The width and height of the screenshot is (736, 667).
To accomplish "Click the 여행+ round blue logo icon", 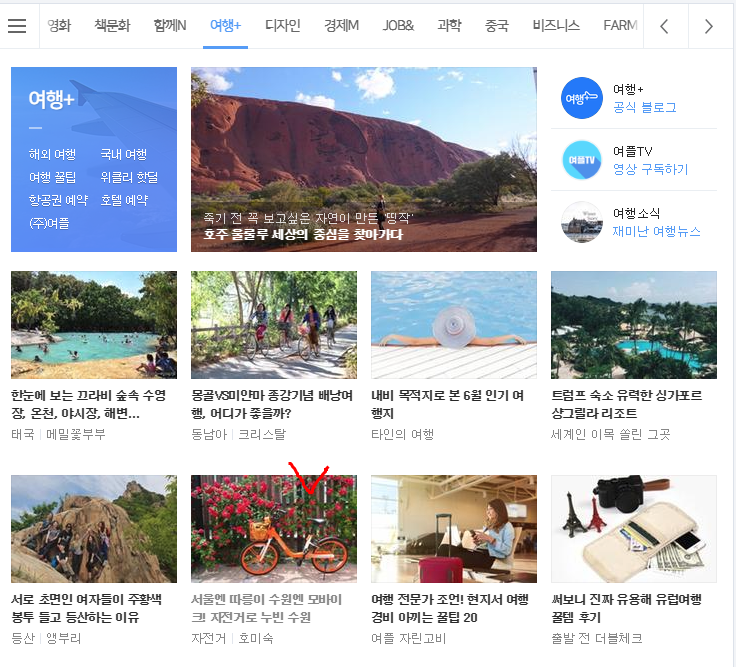I will coord(582,98).
